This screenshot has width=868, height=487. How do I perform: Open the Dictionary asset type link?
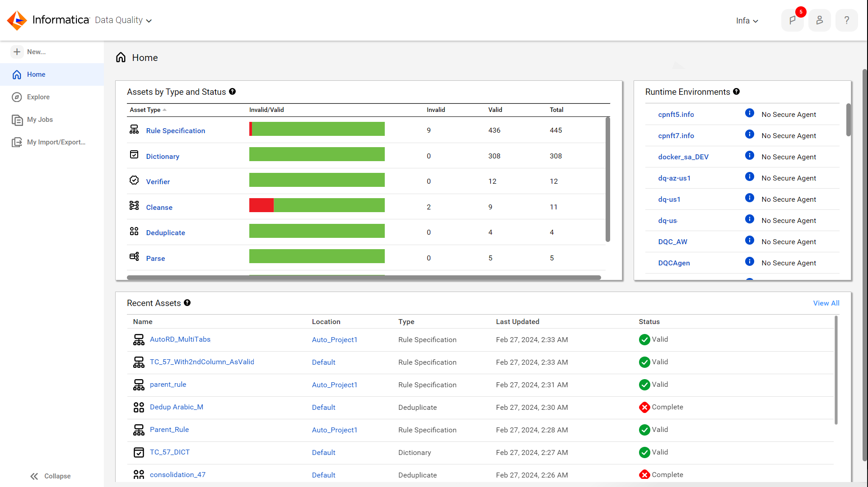[x=163, y=157]
